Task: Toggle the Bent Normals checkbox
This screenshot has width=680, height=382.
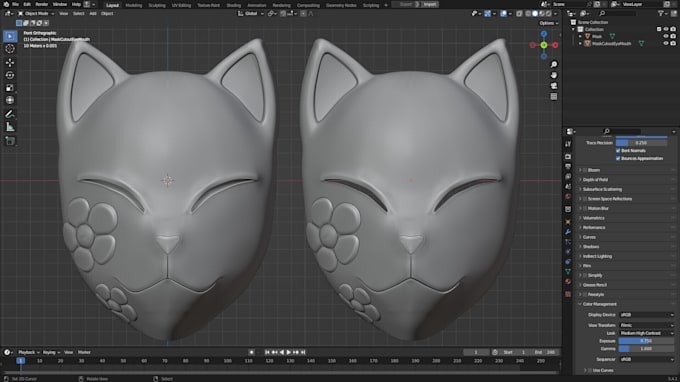Action: point(618,150)
